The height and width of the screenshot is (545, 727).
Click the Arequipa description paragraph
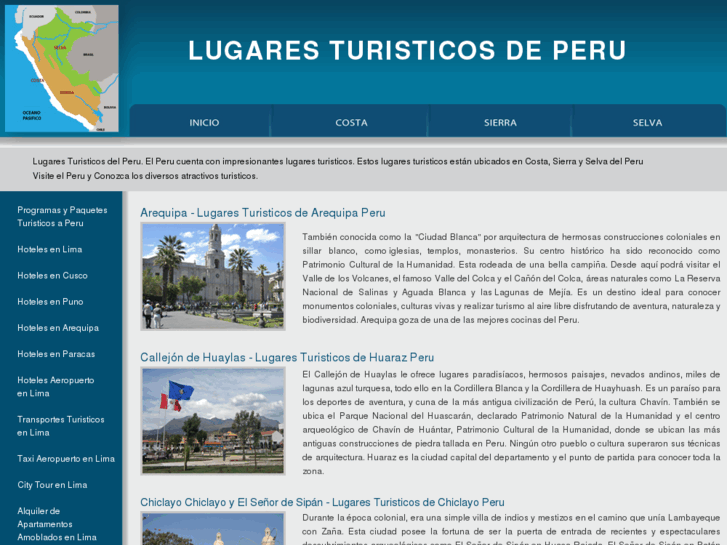tap(511, 278)
